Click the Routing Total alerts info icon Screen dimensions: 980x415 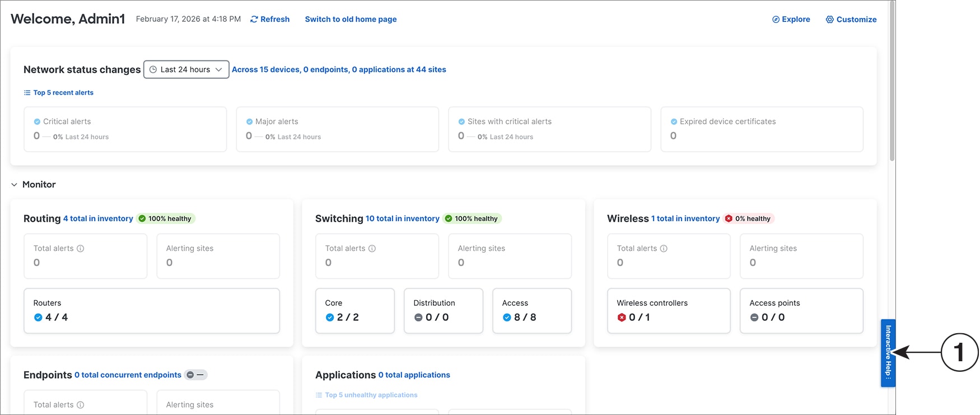pyautogui.click(x=81, y=249)
